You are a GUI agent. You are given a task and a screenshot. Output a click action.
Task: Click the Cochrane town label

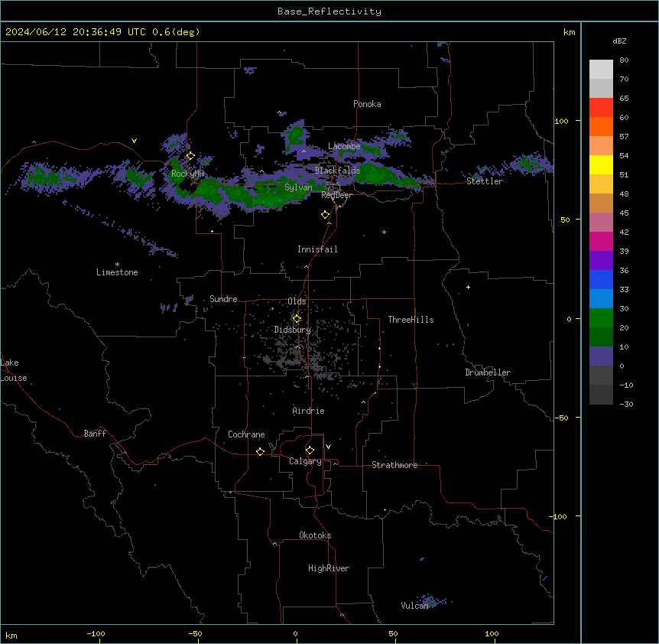click(x=246, y=434)
